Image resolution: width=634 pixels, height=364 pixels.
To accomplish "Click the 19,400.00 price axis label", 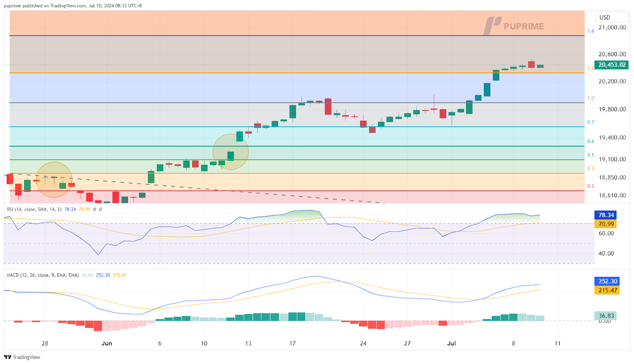I will (612, 137).
